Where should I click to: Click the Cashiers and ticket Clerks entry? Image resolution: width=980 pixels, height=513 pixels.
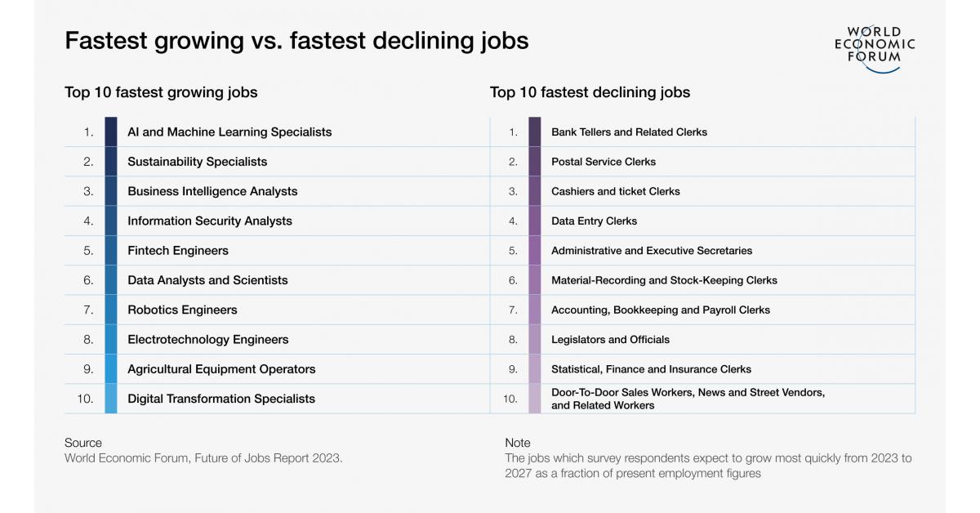pos(615,191)
